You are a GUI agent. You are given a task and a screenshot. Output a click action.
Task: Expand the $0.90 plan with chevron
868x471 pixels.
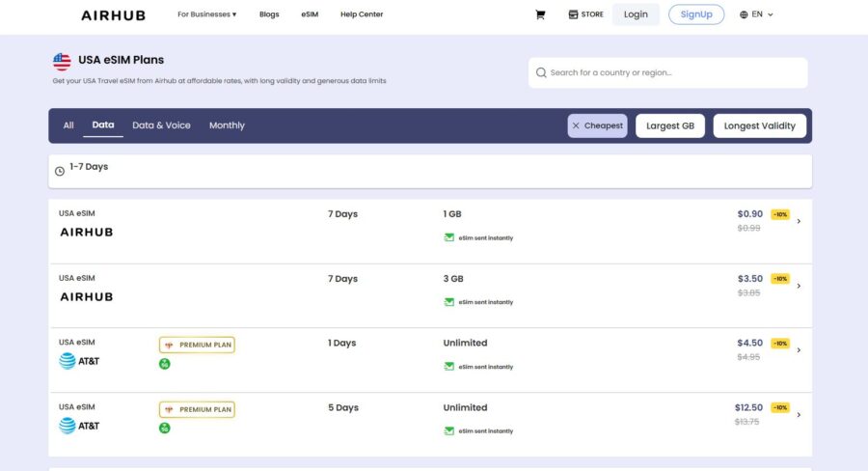(x=799, y=221)
